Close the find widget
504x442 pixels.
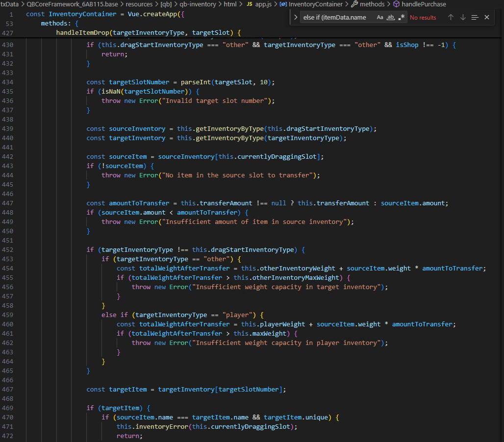tap(487, 17)
